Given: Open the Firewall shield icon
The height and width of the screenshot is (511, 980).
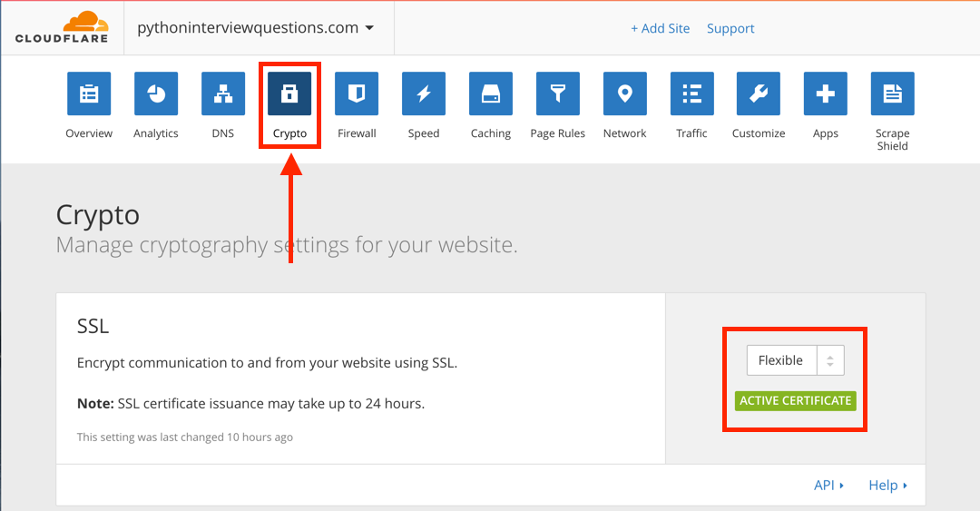Looking at the screenshot, I should point(357,93).
